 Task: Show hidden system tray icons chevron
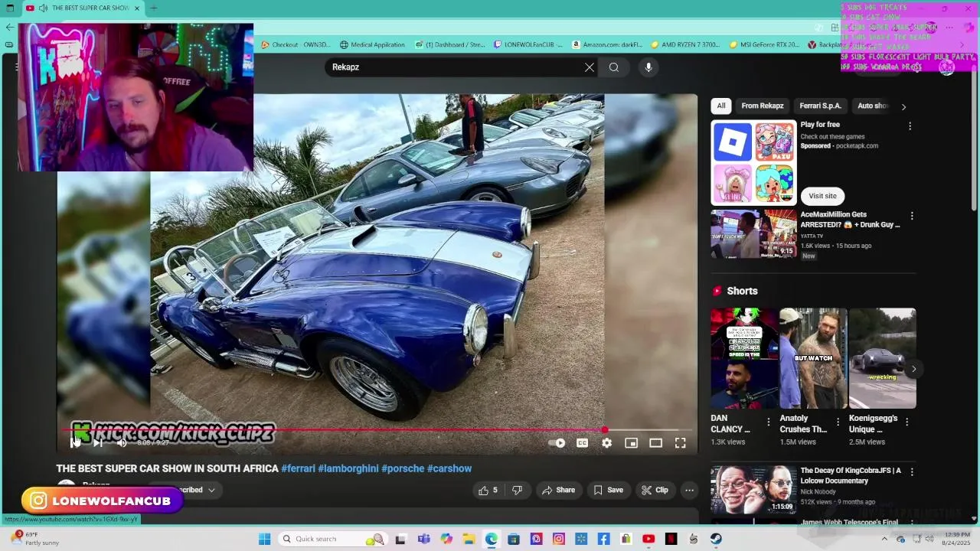tap(885, 539)
